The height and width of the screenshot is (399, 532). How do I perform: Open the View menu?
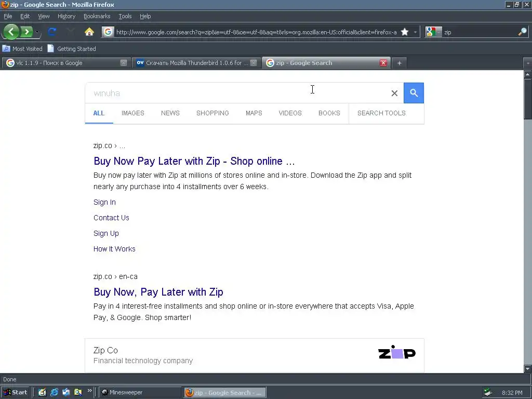tap(44, 16)
